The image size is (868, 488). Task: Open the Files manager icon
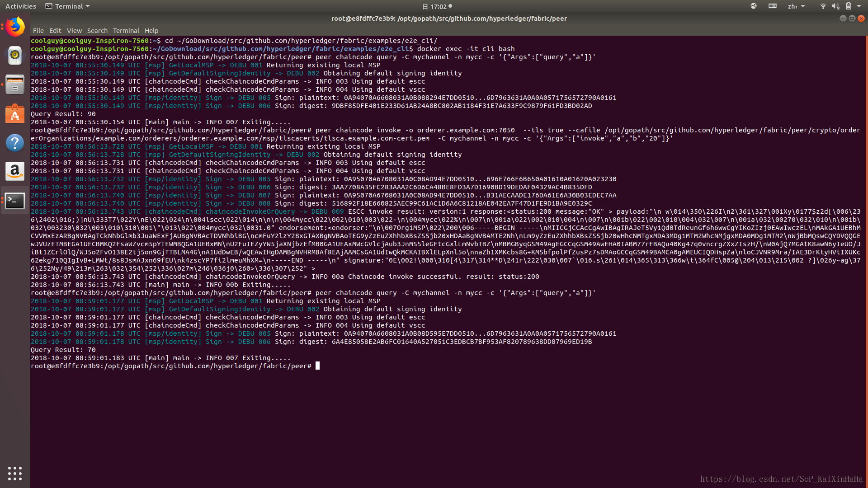click(x=15, y=84)
